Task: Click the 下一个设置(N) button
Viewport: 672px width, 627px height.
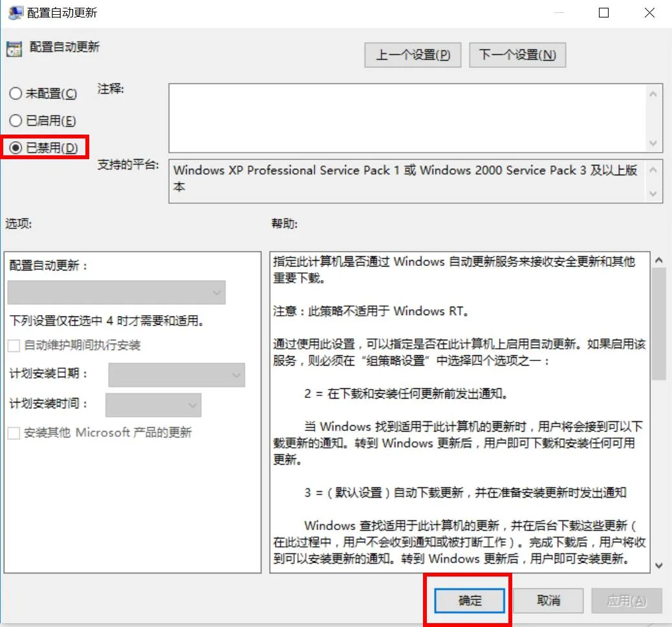Action: 517,55
